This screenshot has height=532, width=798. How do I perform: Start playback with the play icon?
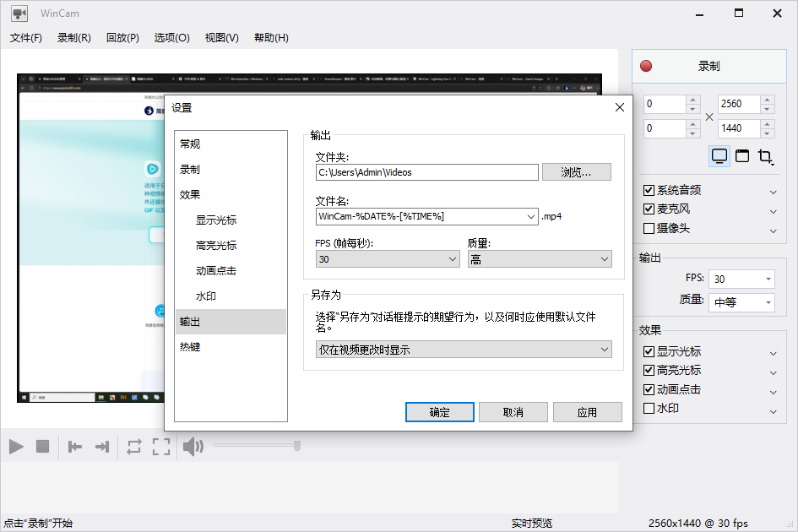(x=16, y=447)
